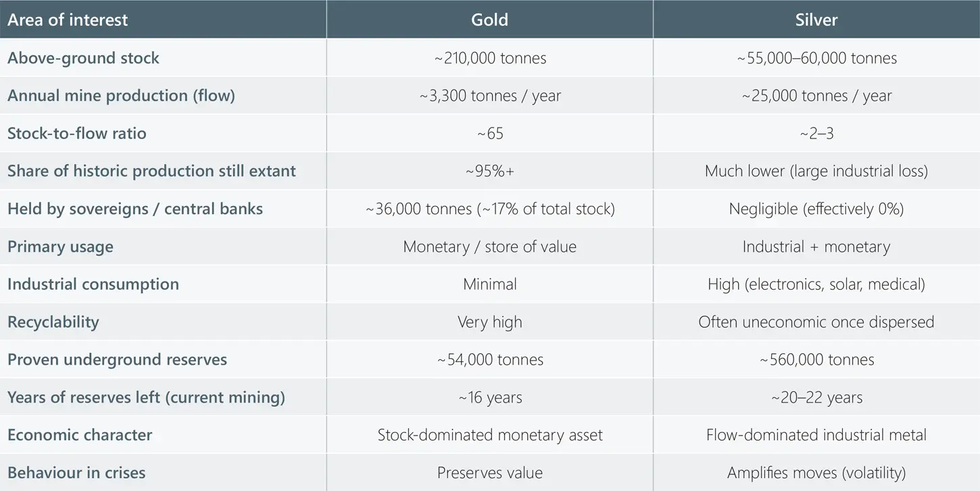Click the 'Recyclability' row label

[x=53, y=322]
